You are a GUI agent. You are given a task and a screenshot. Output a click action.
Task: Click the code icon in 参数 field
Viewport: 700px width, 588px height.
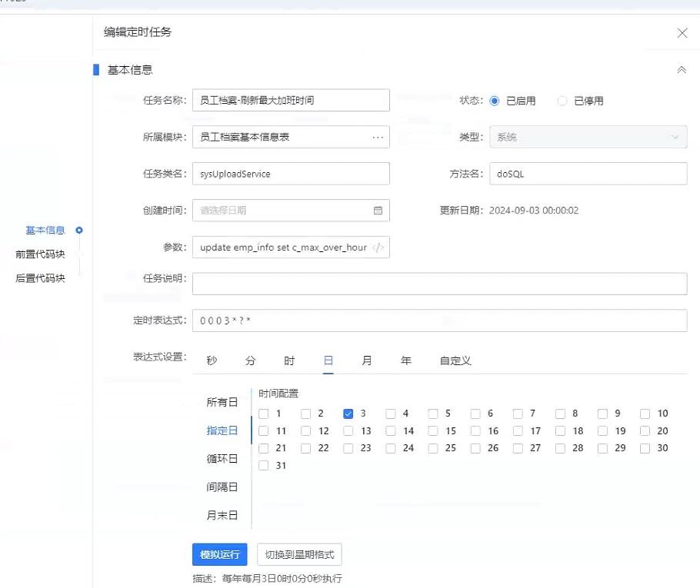tap(378, 247)
